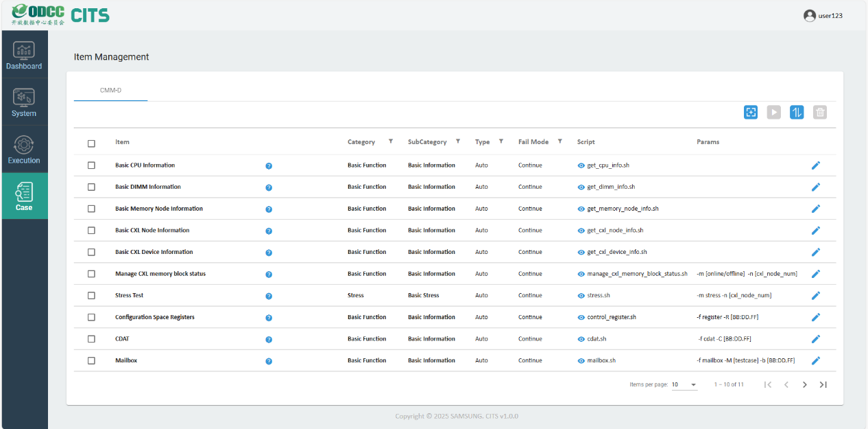Go to the previous page
This screenshot has height=429, width=868.
tap(786, 384)
